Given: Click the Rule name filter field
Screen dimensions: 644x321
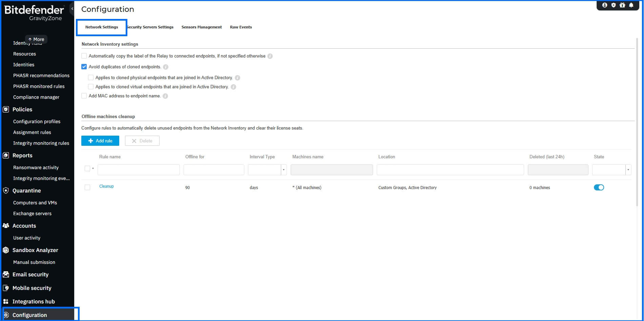Looking at the screenshot, I should click(x=138, y=169).
